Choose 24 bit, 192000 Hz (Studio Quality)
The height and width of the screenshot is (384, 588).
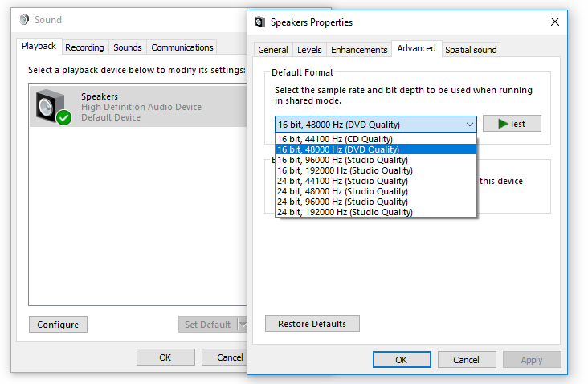[376, 212]
